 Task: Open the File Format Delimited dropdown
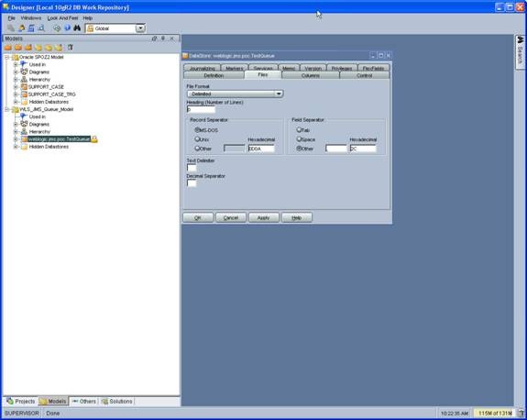(235, 94)
